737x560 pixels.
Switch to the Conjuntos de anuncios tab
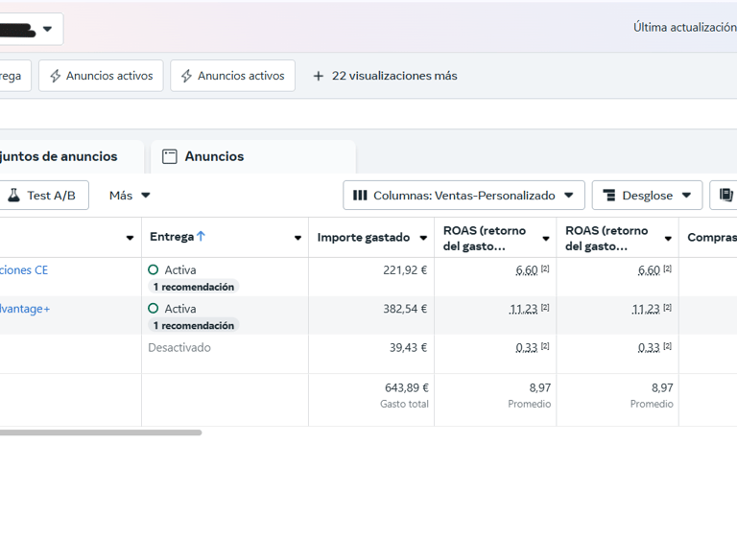point(58,156)
